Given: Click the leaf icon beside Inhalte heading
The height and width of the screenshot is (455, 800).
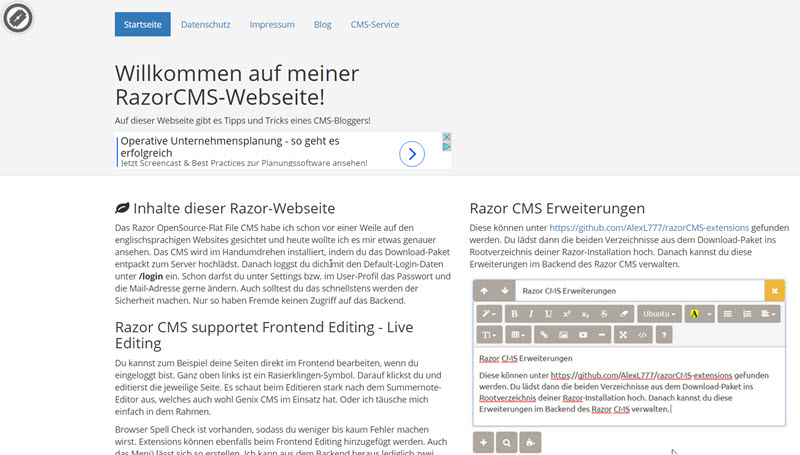Looking at the screenshot, I should pos(122,208).
